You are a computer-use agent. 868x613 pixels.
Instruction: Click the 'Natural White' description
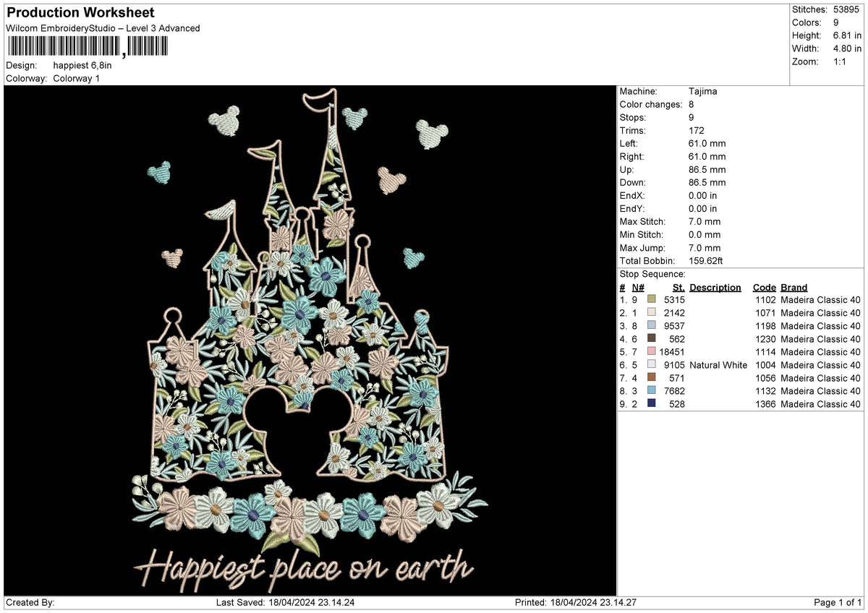[x=718, y=365]
